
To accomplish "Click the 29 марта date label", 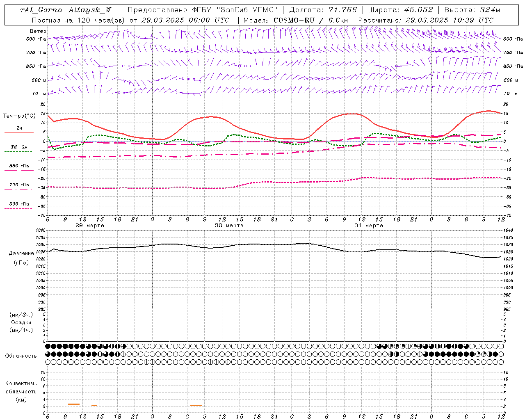I will click(x=90, y=226).
